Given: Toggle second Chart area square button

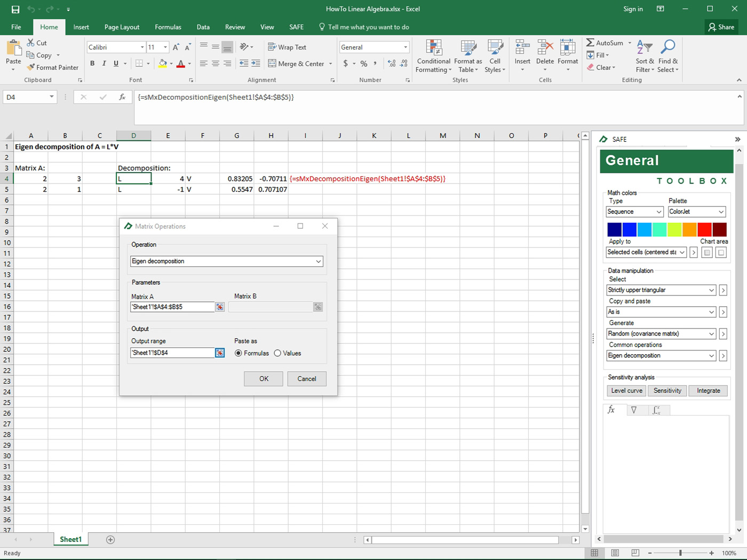Looking at the screenshot, I should coord(721,252).
